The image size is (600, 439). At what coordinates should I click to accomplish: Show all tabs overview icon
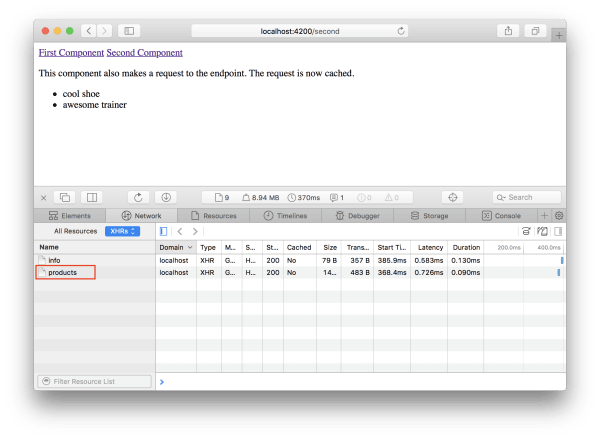point(535,31)
